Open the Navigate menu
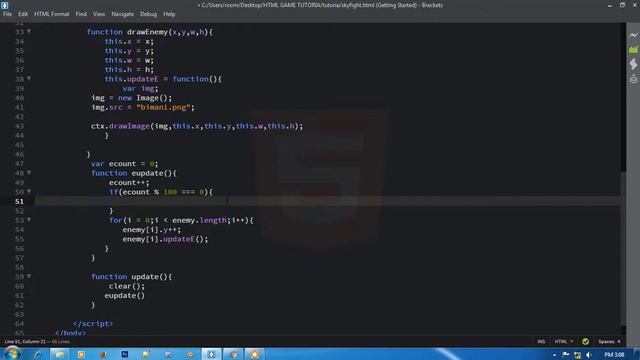The height and width of the screenshot is (360, 640). click(x=122, y=14)
